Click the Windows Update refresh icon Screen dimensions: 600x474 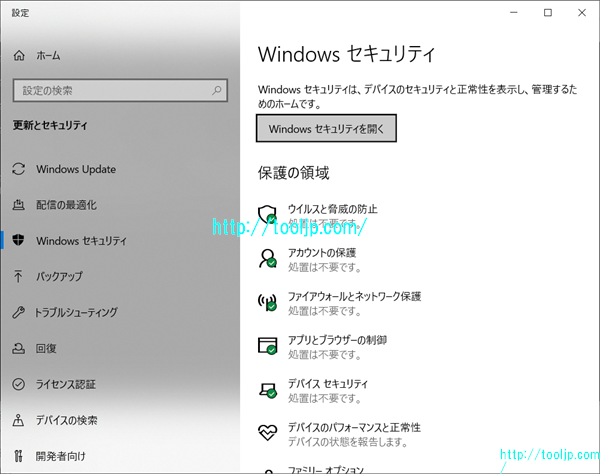[18, 169]
